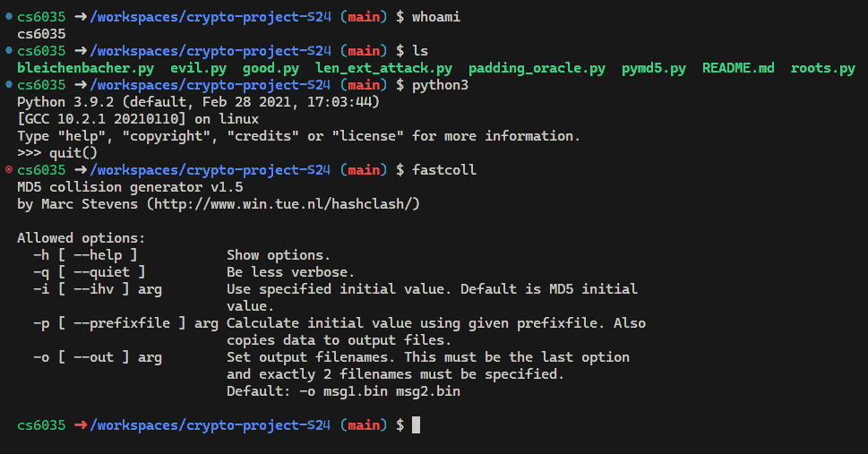Click the bleichenbacher.py filename
868x454 pixels.
(85, 68)
